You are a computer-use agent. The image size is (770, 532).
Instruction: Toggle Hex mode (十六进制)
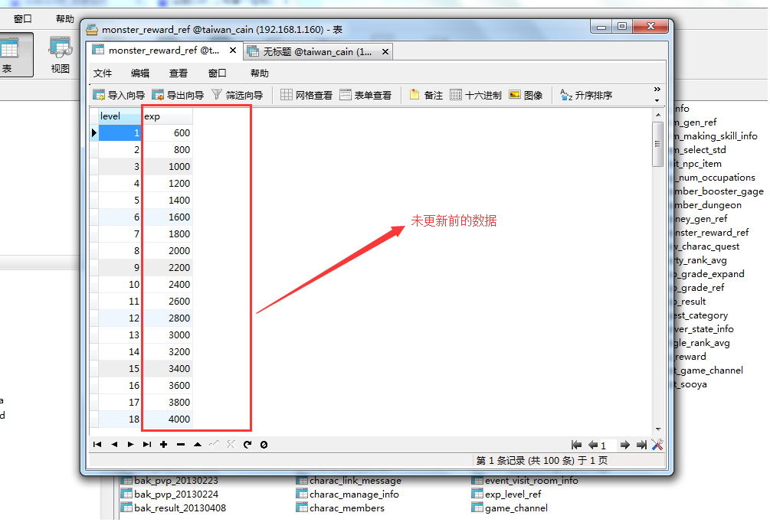coord(476,96)
